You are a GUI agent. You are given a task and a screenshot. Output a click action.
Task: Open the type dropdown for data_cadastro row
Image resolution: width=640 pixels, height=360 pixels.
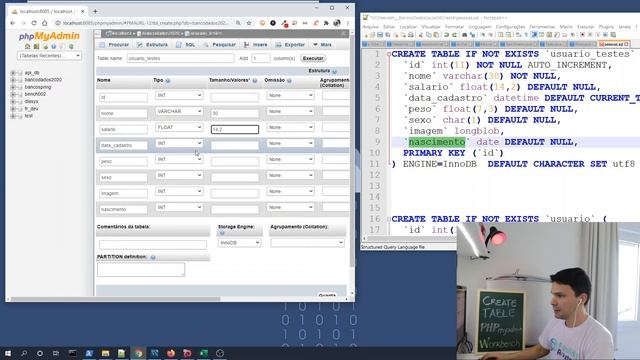point(179,143)
